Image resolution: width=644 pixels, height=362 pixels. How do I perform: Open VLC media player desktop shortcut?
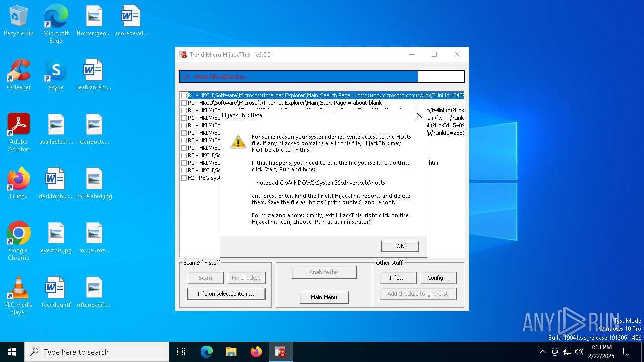pyautogui.click(x=19, y=296)
